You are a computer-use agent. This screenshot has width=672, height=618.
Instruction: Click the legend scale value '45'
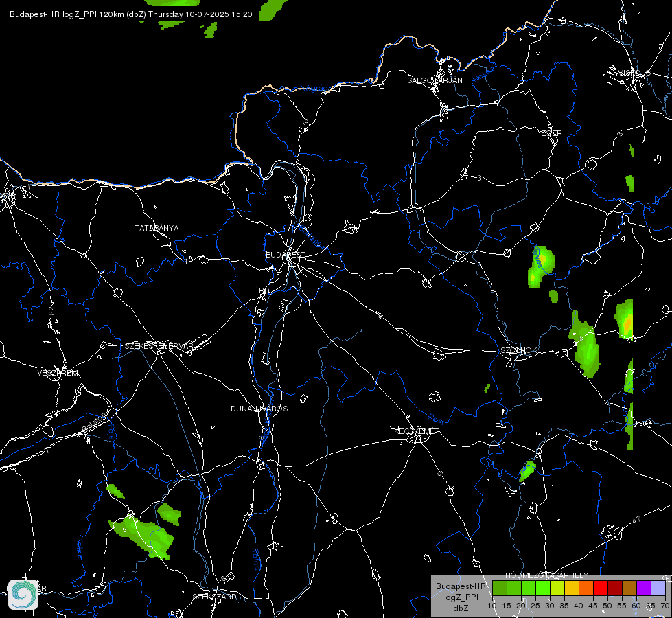click(592, 606)
